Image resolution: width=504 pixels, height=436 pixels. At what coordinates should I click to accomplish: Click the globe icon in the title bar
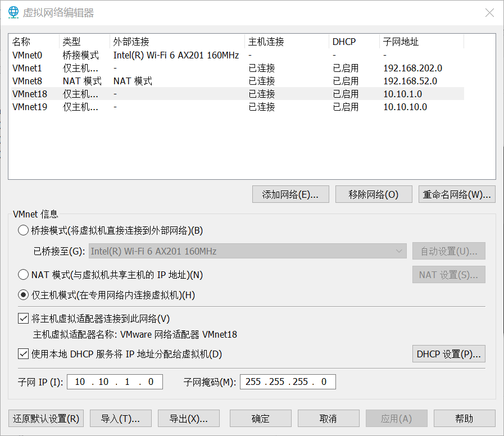[x=13, y=12]
